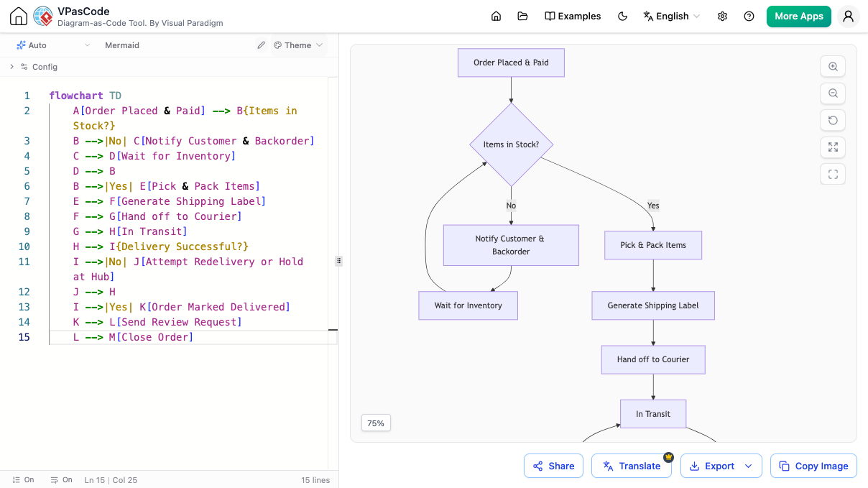Image resolution: width=868 pixels, height=488 pixels.
Task: Click the Copy Image button
Action: tap(813, 466)
